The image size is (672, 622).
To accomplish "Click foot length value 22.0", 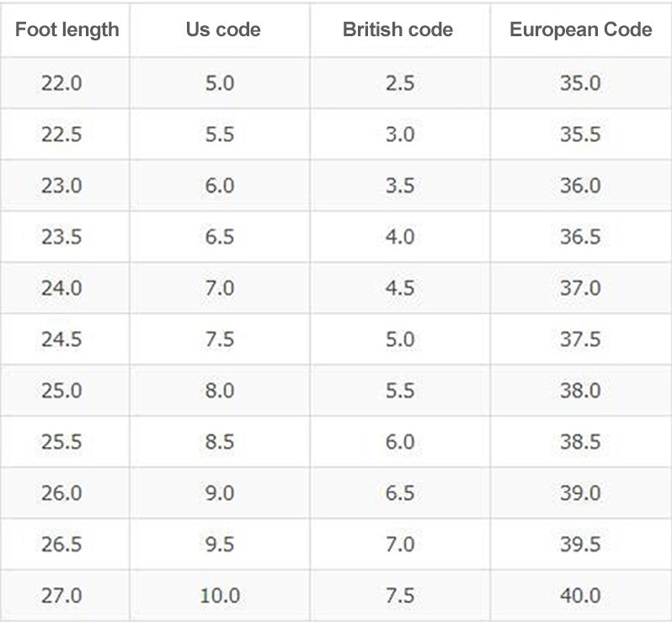I will pos(61,82).
